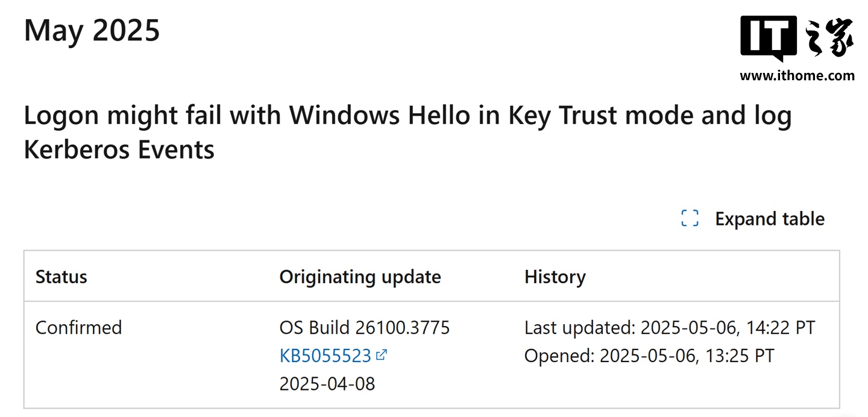Screen dimensions: 868x417
Task: Click the May 2025 heading
Action: coord(92,30)
